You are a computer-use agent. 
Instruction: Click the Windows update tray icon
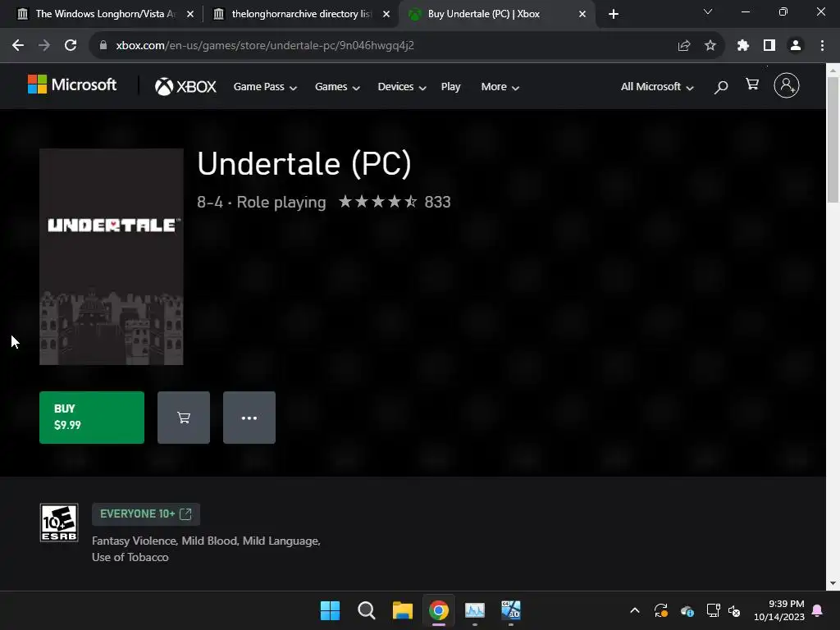pyautogui.click(x=661, y=610)
